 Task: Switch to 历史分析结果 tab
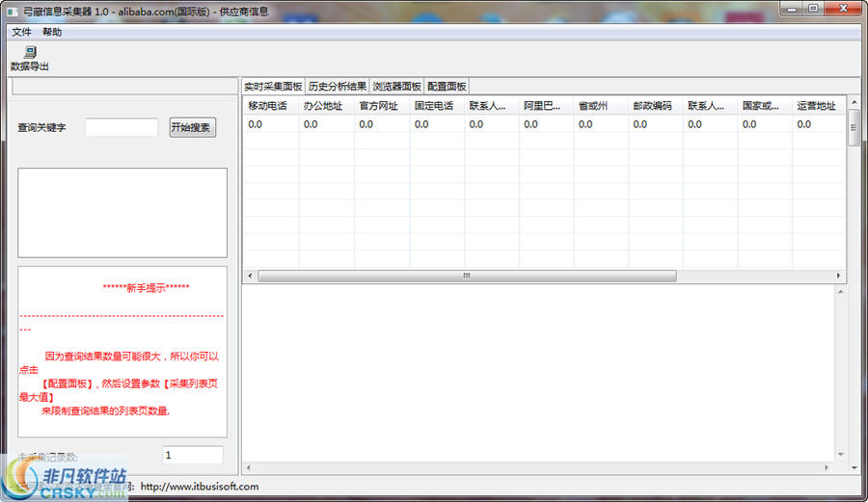click(x=338, y=87)
